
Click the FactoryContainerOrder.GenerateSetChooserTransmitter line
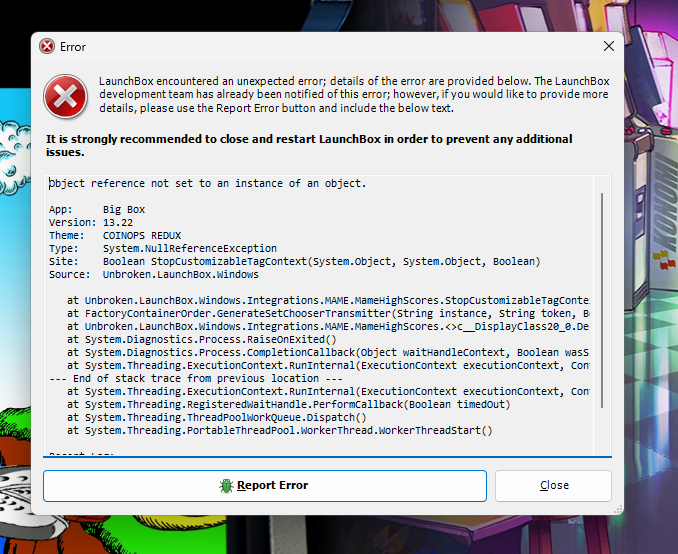tap(328, 314)
